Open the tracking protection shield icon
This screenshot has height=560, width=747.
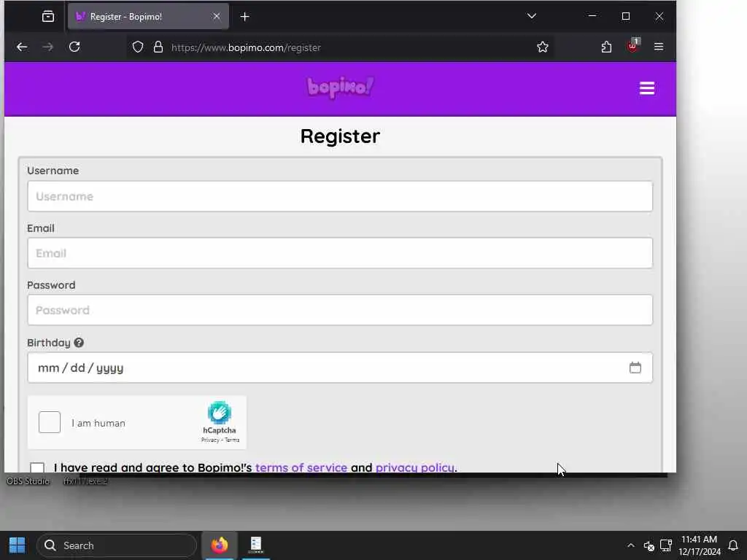(138, 47)
